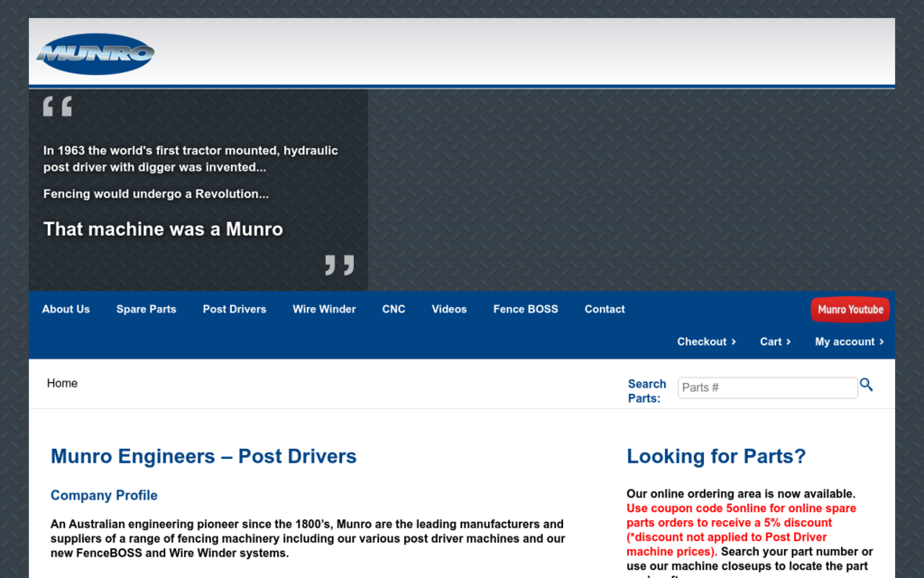View the shopping Cart
This screenshot has width=924, height=578.
point(771,341)
